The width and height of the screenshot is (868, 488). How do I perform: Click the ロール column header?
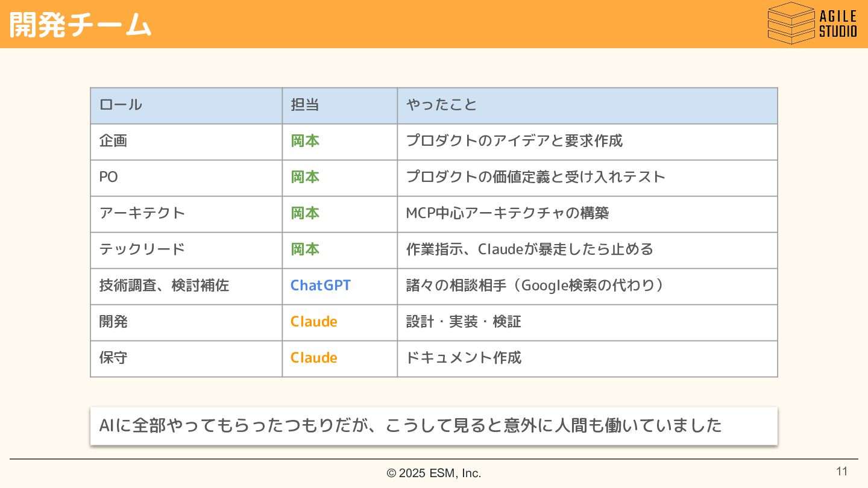pos(121,105)
